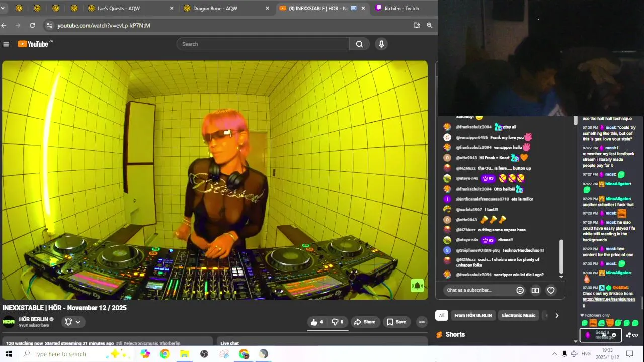Close the Dragon Bone - AQW tab
The height and width of the screenshot is (362, 644).
[267, 8]
